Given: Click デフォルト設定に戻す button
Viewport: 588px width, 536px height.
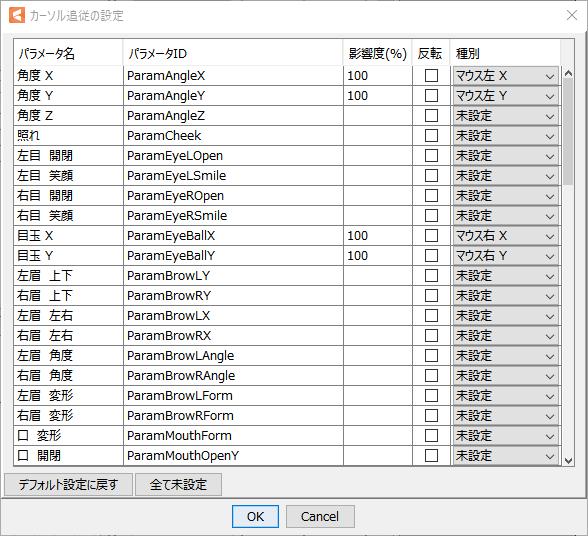Looking at the screenshot, I should 68,485.
